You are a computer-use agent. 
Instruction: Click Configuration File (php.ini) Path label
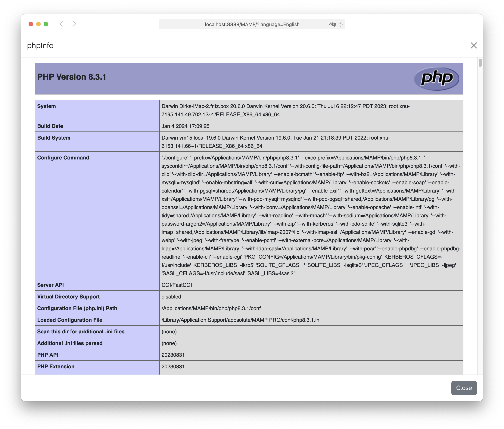pyautogui.click(x=77, y=308)
